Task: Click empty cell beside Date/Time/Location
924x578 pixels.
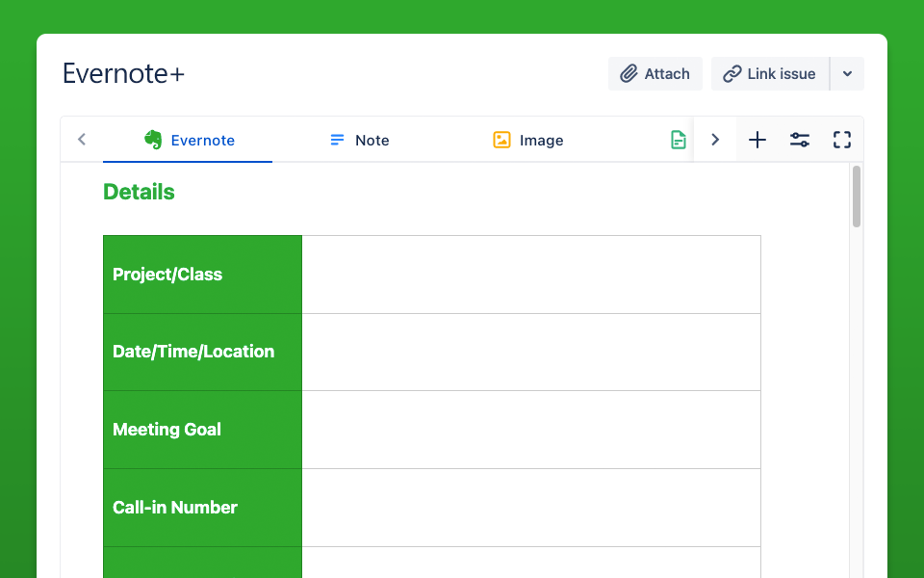Action: coord(531,353)
